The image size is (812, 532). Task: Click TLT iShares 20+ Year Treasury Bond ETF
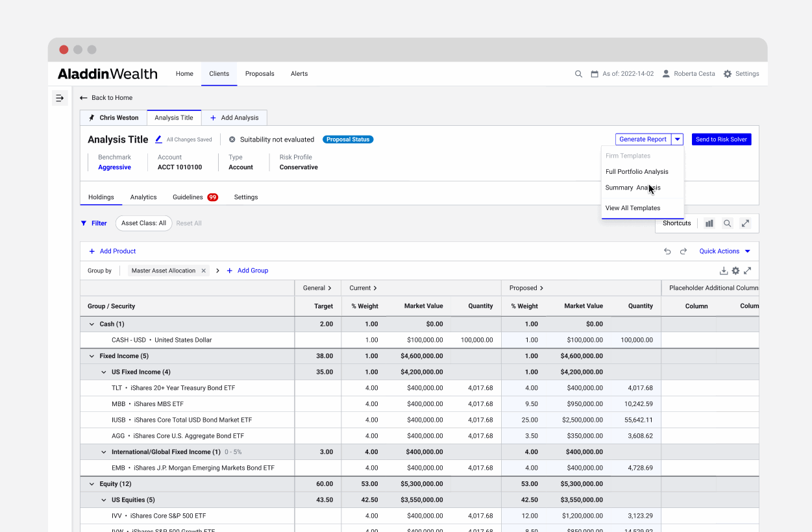pos(173,388)
